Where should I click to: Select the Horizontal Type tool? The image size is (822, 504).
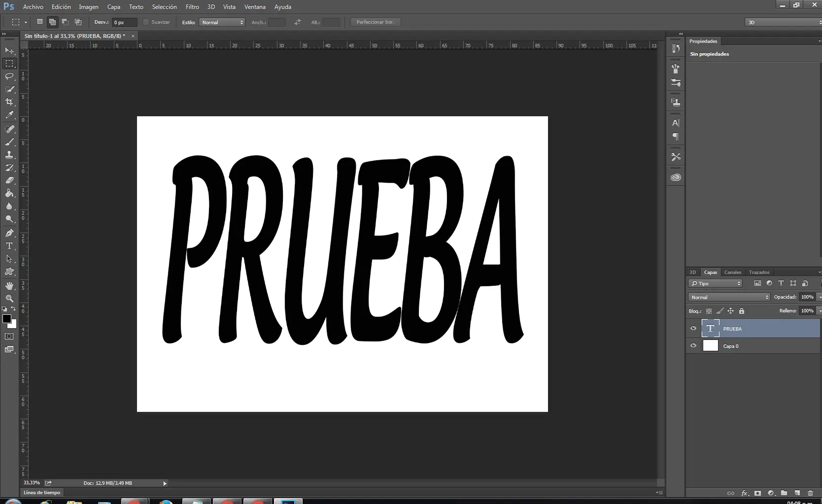9,246
